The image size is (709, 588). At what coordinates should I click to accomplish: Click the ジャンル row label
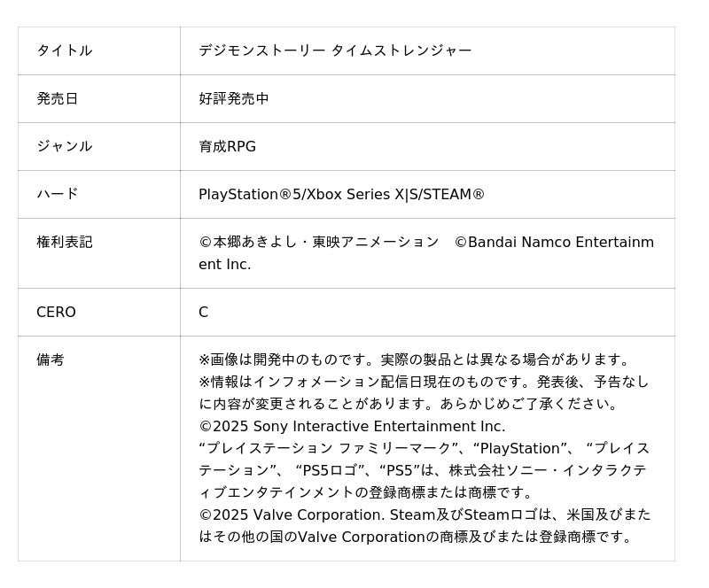(64, 146)
